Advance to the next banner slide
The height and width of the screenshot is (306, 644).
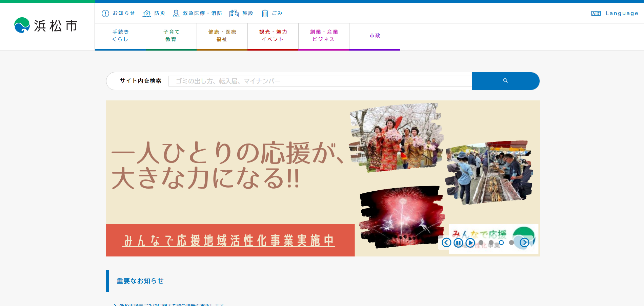(x=524, y=243)
